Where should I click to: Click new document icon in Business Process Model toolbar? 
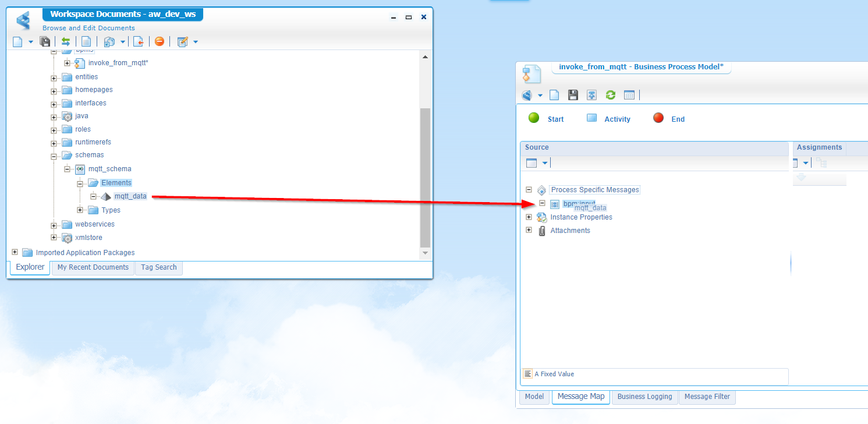coord(555,95)
